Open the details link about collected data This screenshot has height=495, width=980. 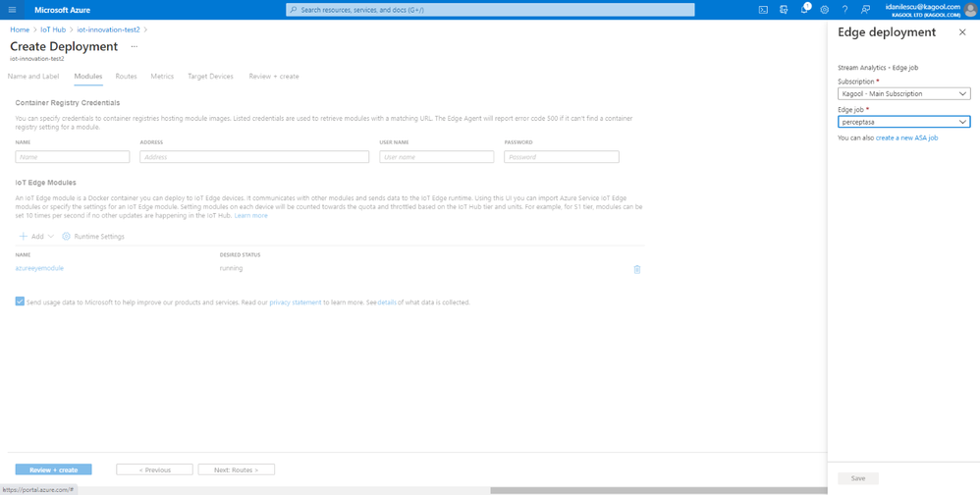[x=387, y=302]
